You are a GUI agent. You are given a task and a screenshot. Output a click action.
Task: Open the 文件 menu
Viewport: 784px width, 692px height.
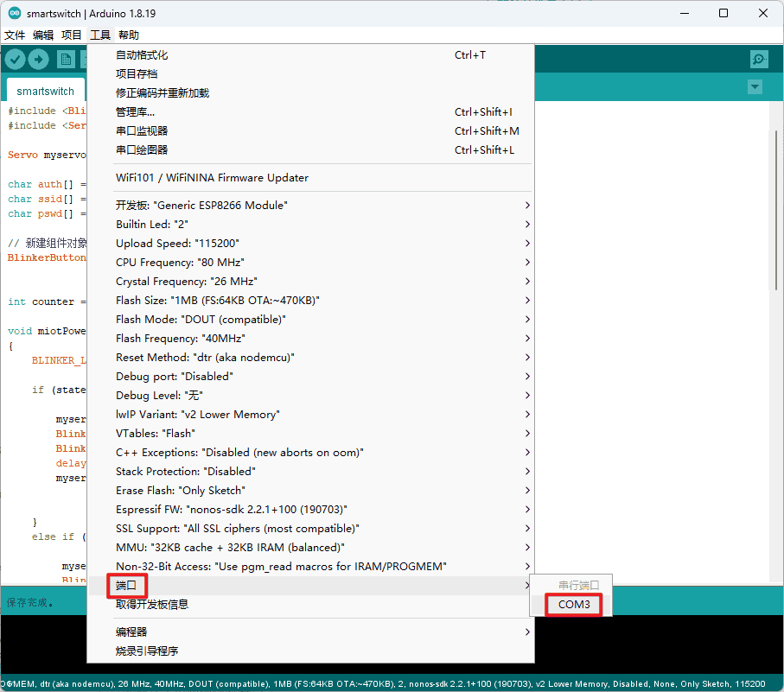(x=15, y=35)
